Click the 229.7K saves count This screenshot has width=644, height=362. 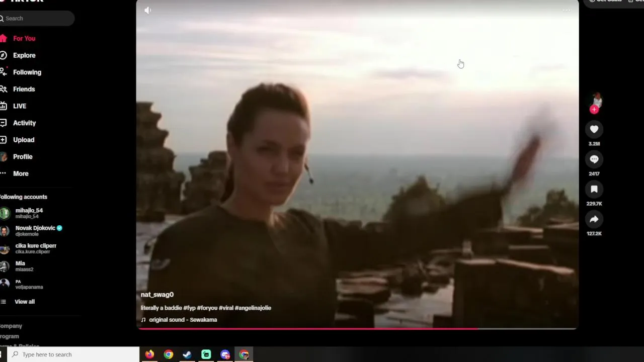point(594,204)
